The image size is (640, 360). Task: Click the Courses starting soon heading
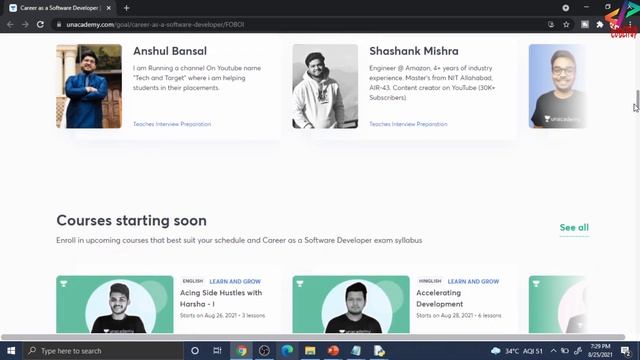point(131,220)
